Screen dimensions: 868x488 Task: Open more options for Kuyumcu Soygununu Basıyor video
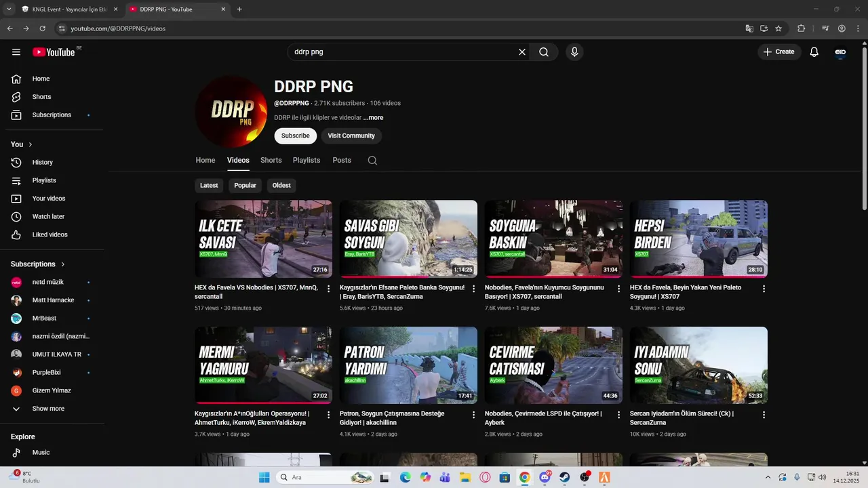(x=618, y=289)
